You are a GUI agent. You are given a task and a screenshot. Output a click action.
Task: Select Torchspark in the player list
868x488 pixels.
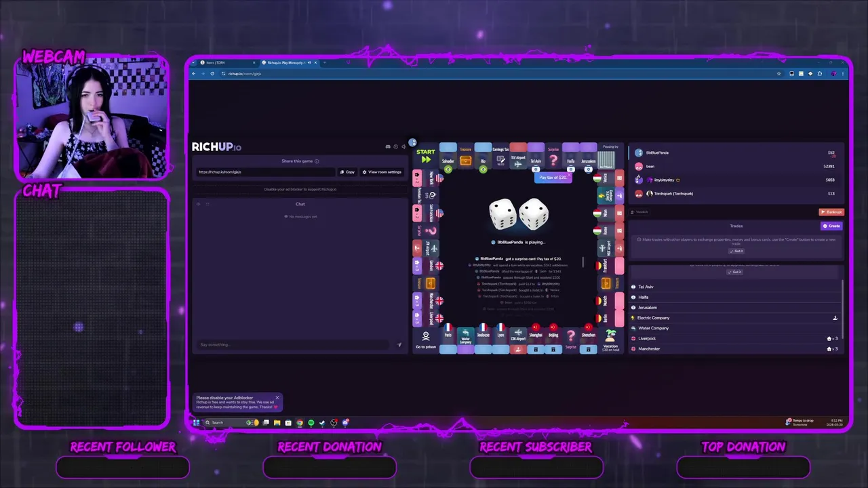click(x=736, y=193)
